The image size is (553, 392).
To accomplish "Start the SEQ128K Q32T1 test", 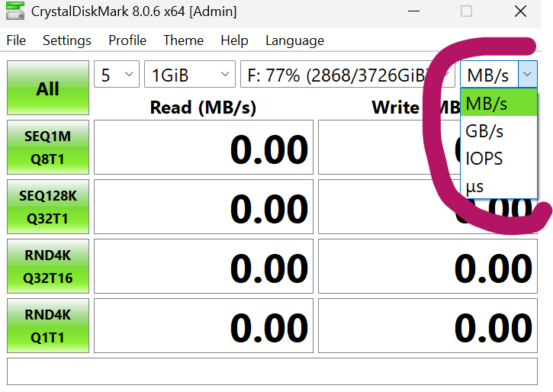I will click(48, 207).
